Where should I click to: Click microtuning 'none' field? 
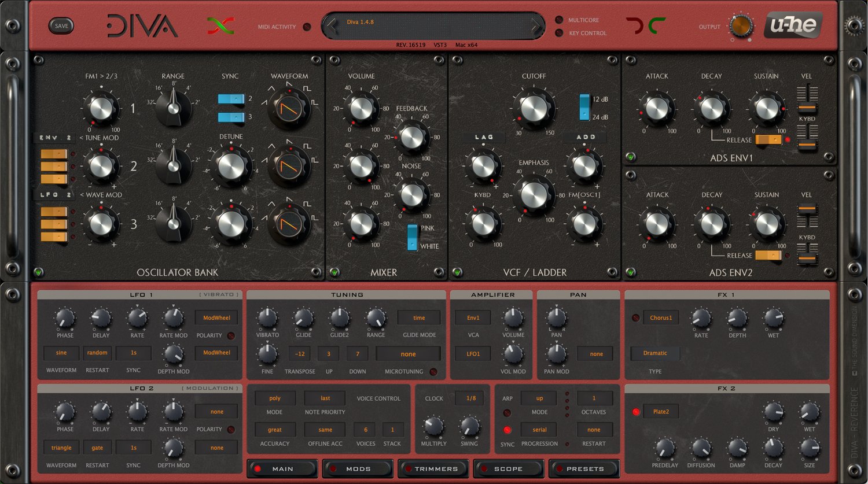pyautogui.click(x=408, y=354)
